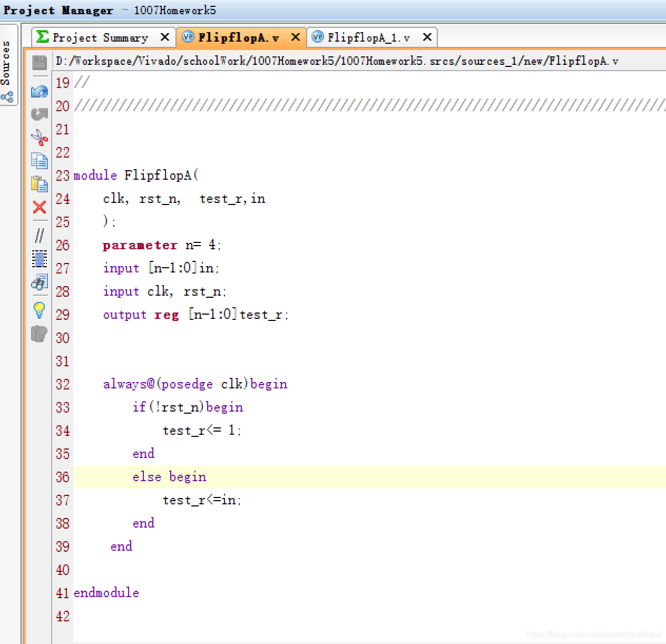Click the file path text of FlipflopA.v
666x644 pixels.
[x=337, y=61]
